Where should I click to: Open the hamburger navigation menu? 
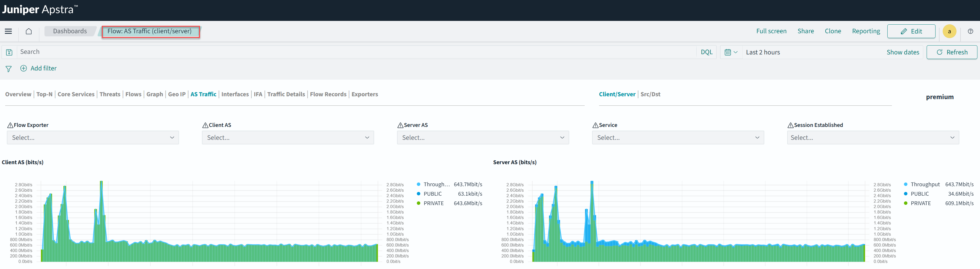pos(8,31)
